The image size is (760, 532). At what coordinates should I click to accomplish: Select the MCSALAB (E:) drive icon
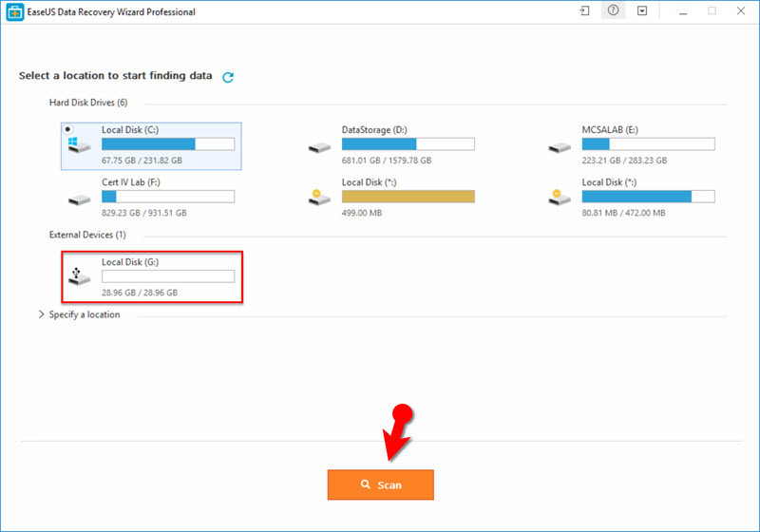[x=560, y=147]
